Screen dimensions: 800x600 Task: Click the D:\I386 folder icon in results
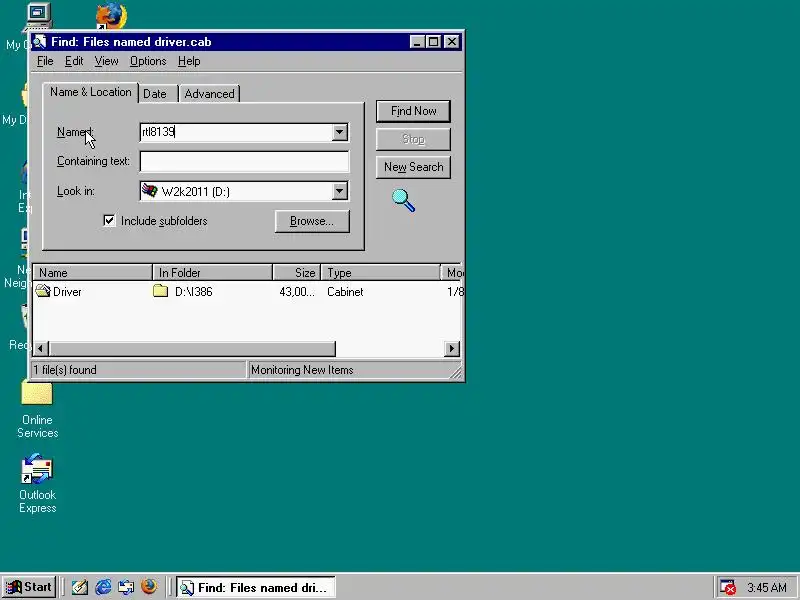click(160, 291)
